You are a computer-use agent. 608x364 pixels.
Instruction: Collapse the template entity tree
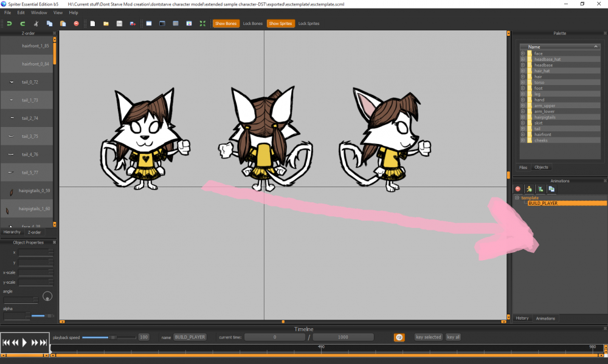(517, 197)
